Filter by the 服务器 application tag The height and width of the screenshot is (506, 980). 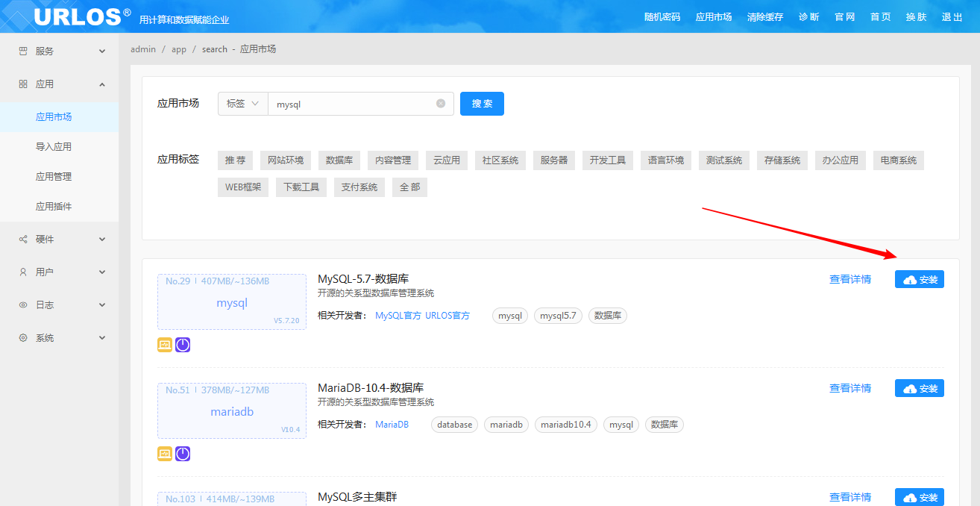[554, 160]
